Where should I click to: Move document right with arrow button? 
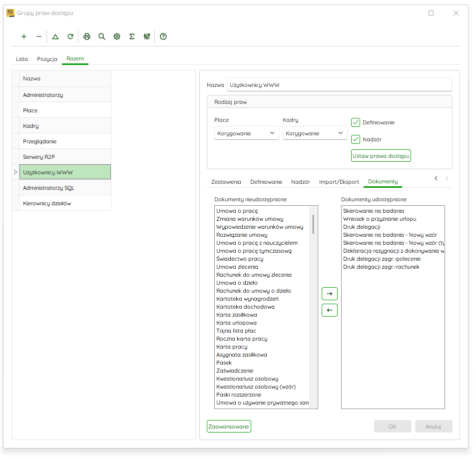(x=330, y=294)
